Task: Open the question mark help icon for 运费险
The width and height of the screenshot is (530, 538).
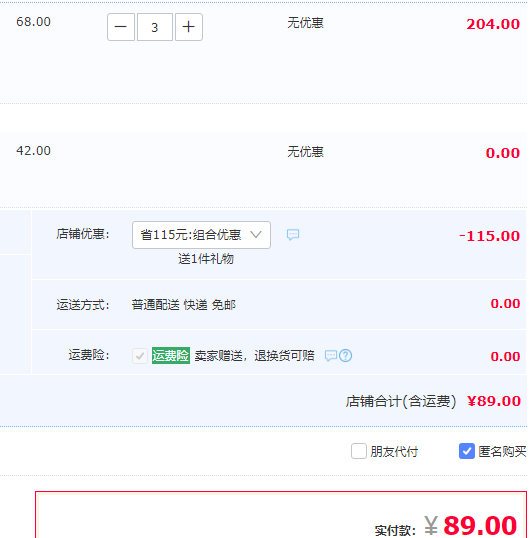Action: (345, 356)
